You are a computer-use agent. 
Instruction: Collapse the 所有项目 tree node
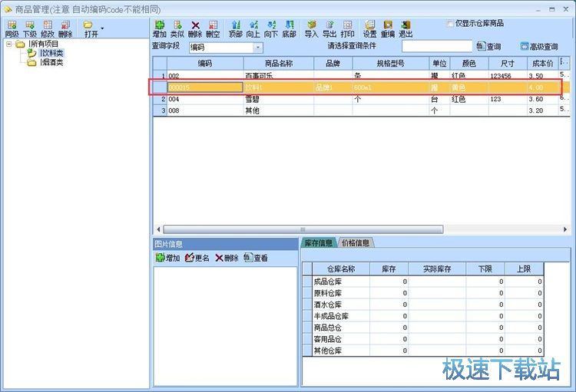(x=9, y=44)
